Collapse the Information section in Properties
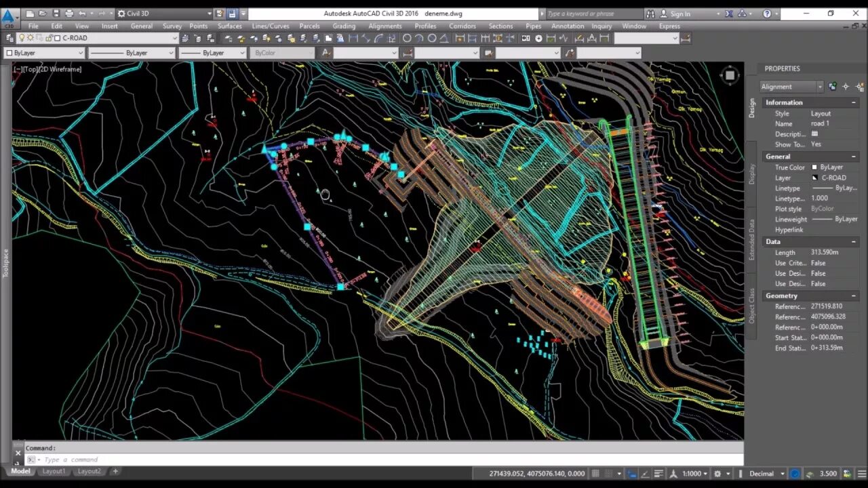 pyautogui.click(x=854, y=102)
